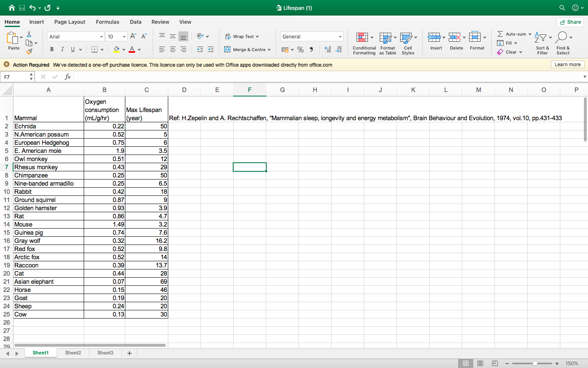Screen dimensions: 588x368
Task: Apply yellow fill colour to cell
Action: click(x=116, y=49)
